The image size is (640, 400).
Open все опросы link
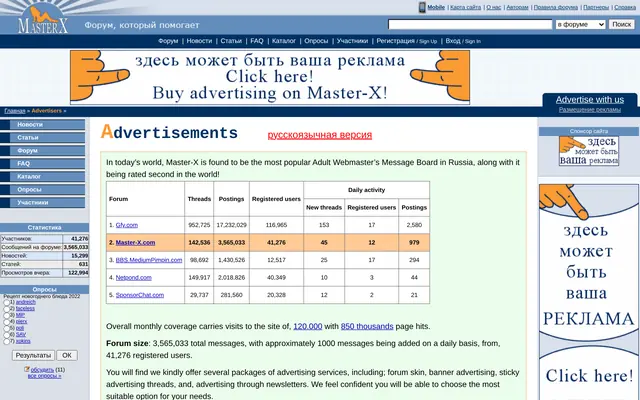point(44,376)
